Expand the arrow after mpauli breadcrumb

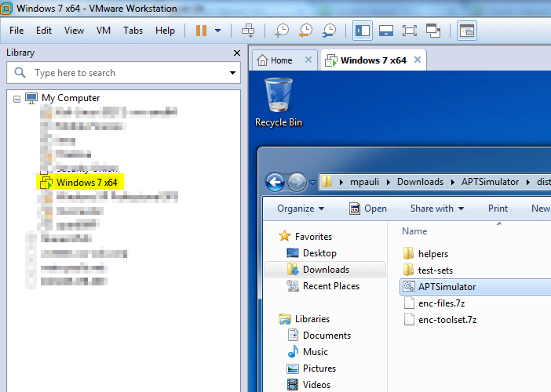coord(389,182)
